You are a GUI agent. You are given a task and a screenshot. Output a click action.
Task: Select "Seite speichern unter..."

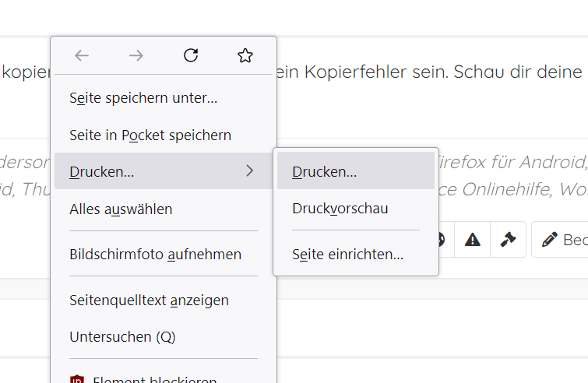click(143, 98)
